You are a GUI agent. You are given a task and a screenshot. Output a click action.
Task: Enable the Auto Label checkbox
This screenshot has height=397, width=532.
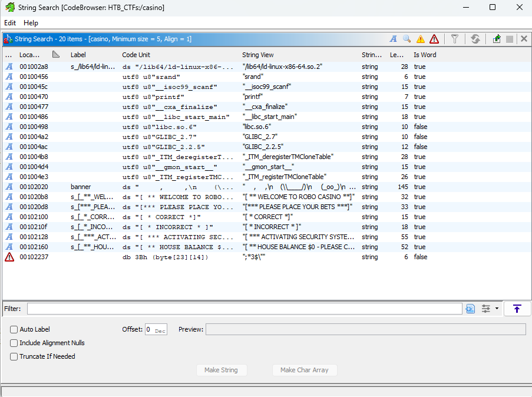(14, 329)
